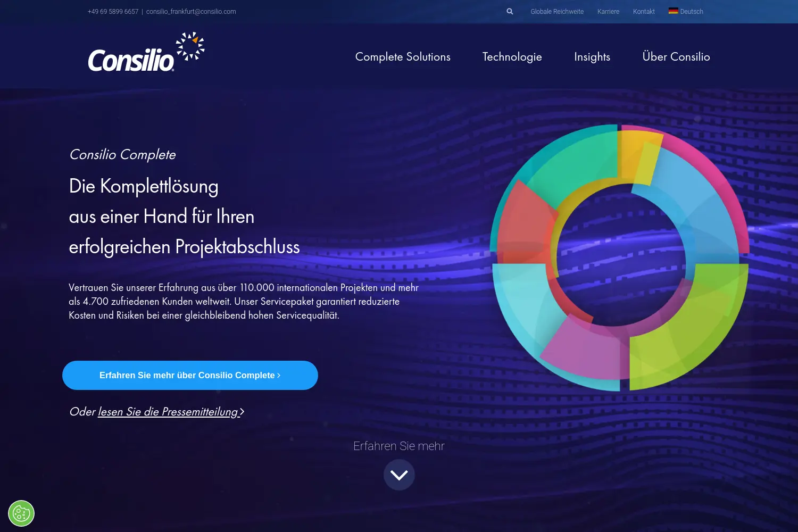Click the search magnifier icon
The image size is (798, 532).
tap(510, 11)
